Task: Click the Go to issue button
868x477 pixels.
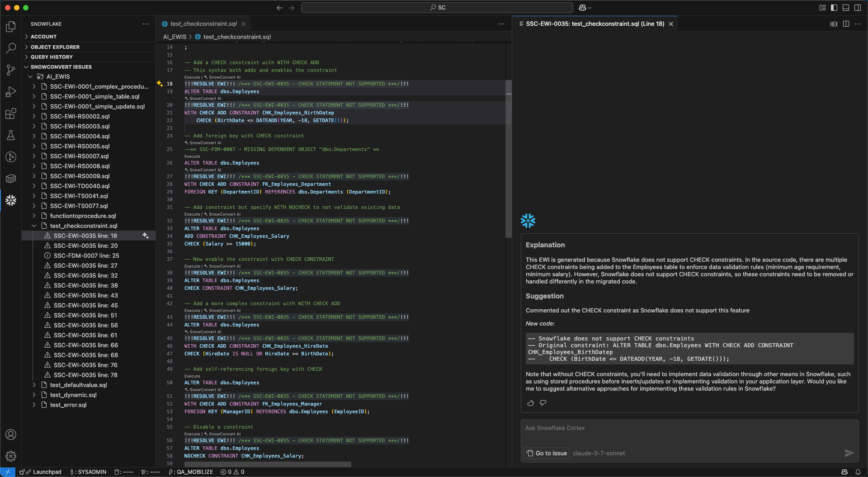Action: [547, 453]
